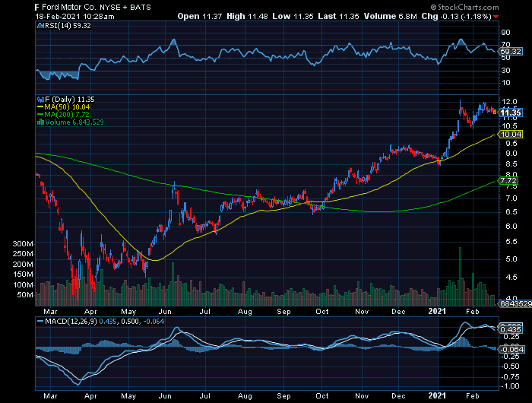Click the Nov label under the price chart
The image size is (532, 403).
362,311
